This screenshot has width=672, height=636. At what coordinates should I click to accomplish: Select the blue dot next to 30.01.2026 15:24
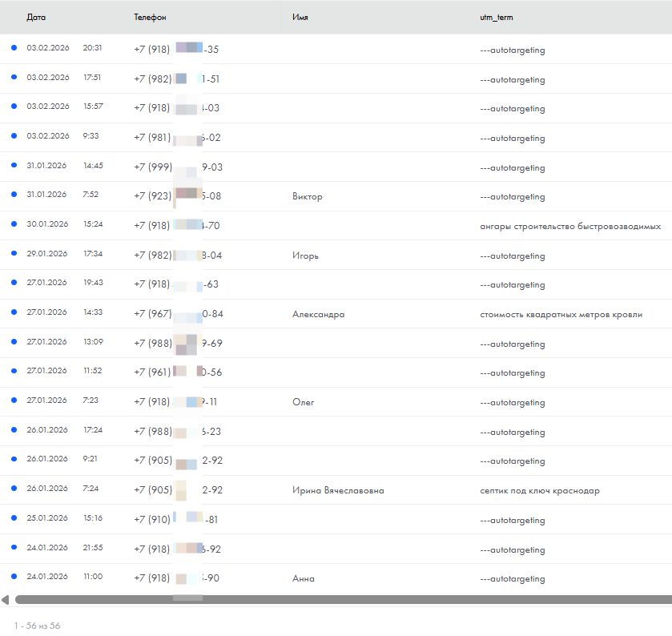pos(14,224)
